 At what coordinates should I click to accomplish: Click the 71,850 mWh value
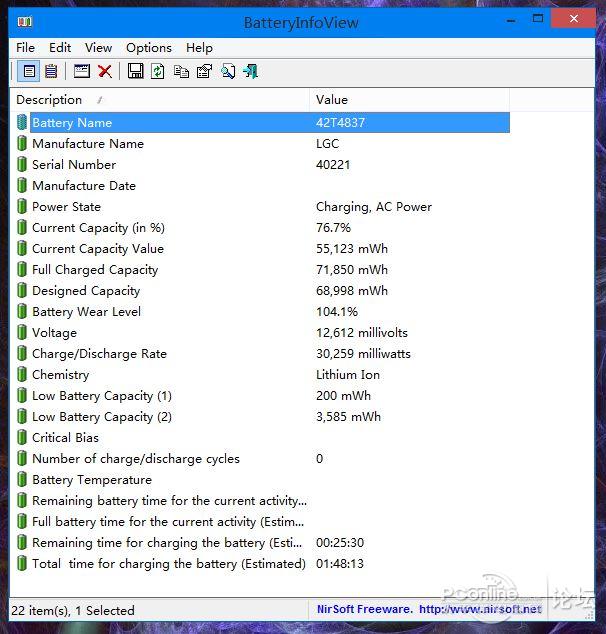tap(352, 270)
